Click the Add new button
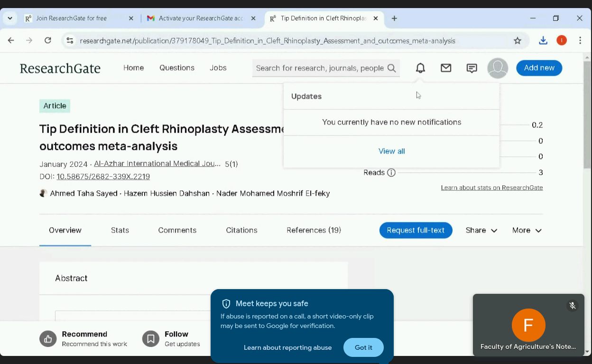Viewport: 592px width, 364px height. 539,68
